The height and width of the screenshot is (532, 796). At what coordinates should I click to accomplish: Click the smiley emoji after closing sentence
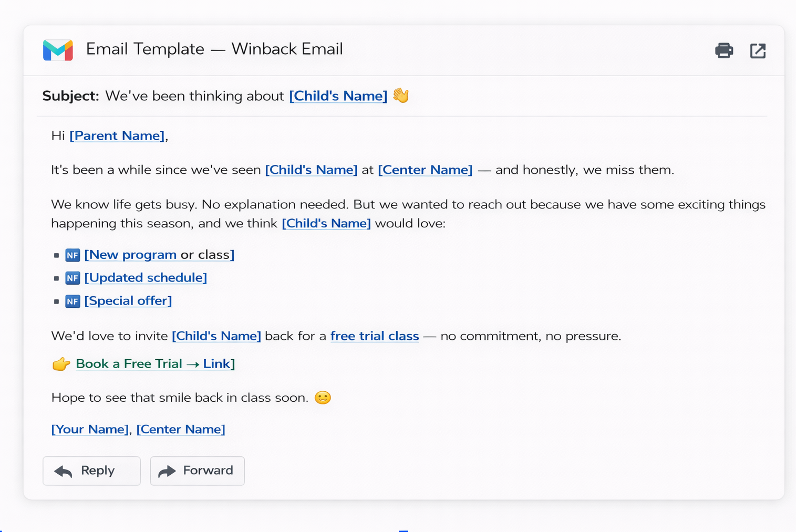(x=323, y=398)
